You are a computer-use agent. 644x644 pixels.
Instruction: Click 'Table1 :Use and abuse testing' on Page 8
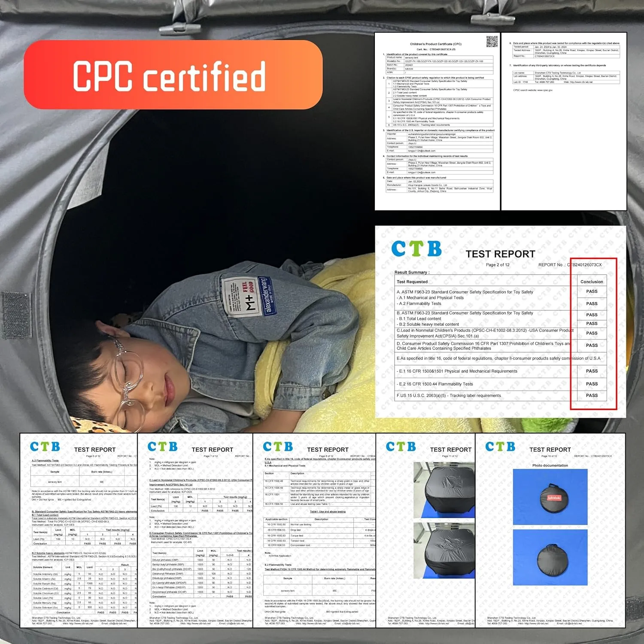click(328, 512)
